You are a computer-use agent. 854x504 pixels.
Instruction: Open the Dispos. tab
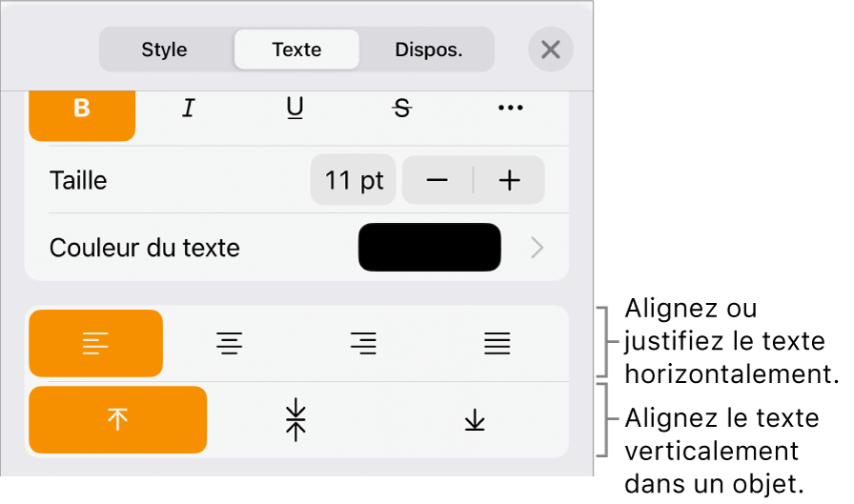(429, 50)
